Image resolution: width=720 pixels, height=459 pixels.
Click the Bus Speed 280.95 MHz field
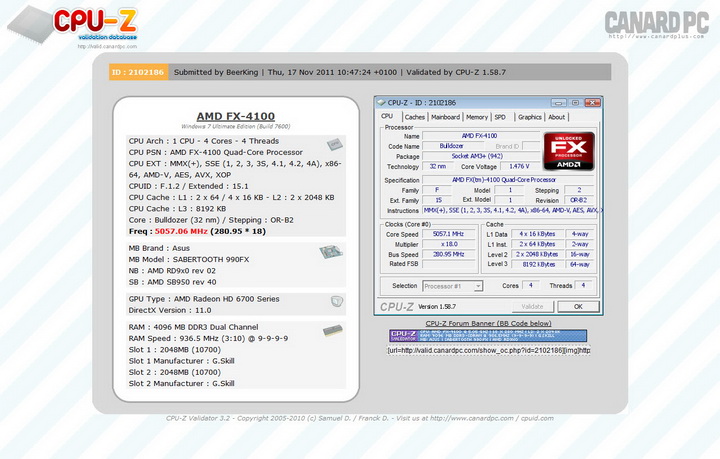[449, 254]
